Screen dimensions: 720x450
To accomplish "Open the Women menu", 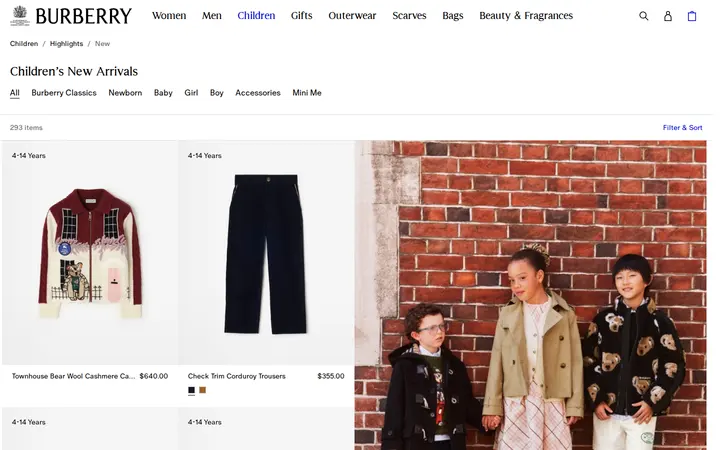I will (x=169, y=16).
